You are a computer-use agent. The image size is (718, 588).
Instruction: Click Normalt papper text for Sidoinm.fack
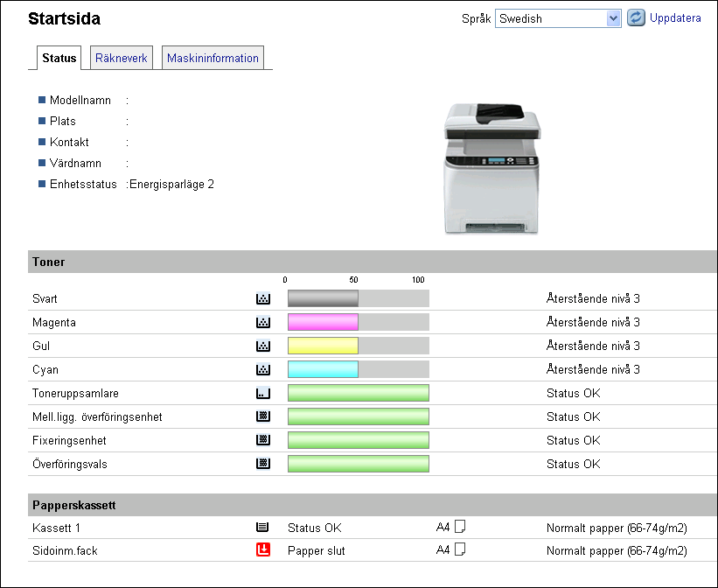pyautogui.click(x=617, y=550)
